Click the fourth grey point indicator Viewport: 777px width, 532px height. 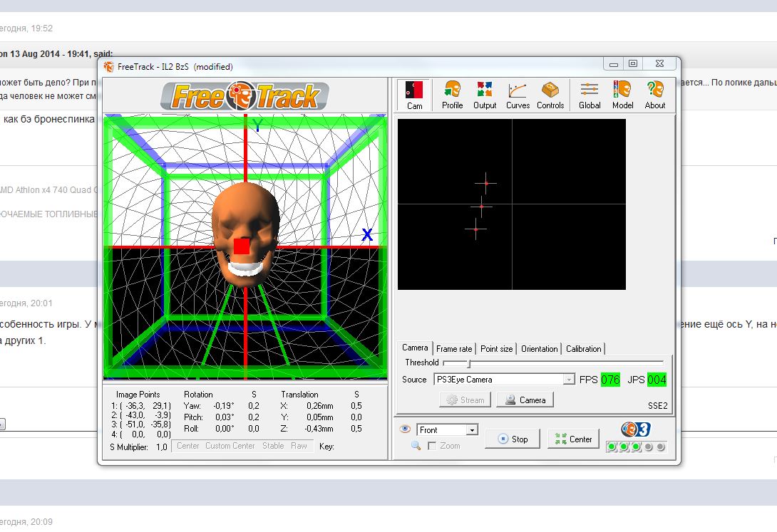point(648,447)
